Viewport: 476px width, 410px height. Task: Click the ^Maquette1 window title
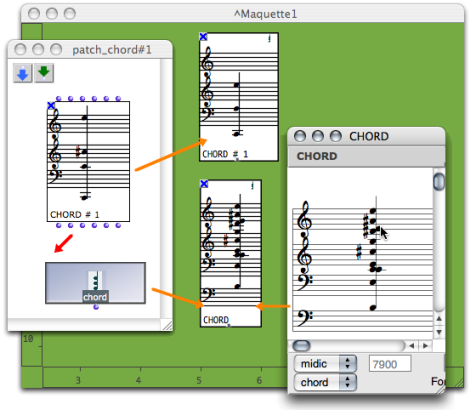(x=265, y=14)
